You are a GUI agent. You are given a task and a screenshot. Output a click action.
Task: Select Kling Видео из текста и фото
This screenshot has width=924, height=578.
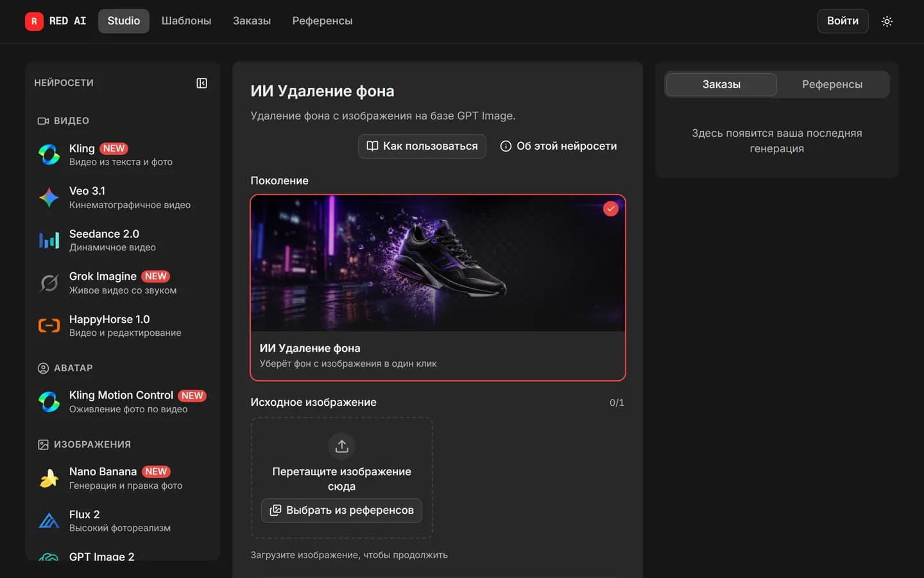(122, 155)
